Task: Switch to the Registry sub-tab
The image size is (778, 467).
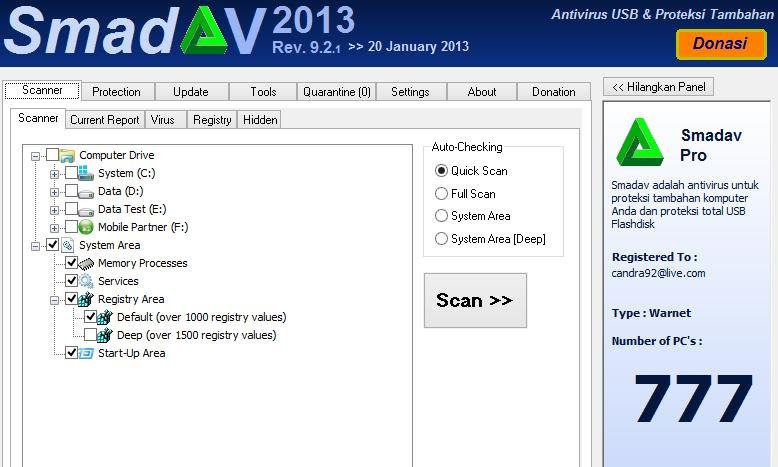Action: [x=212, y=120]
